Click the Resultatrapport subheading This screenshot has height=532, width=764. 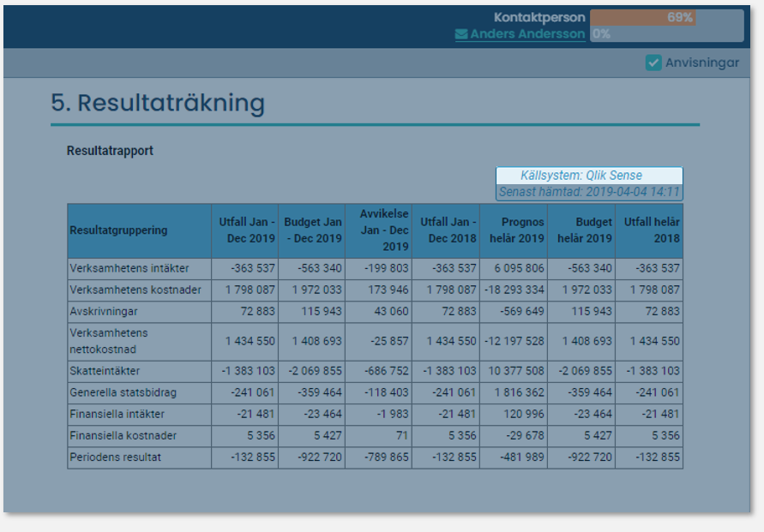[x=110, y=151]
